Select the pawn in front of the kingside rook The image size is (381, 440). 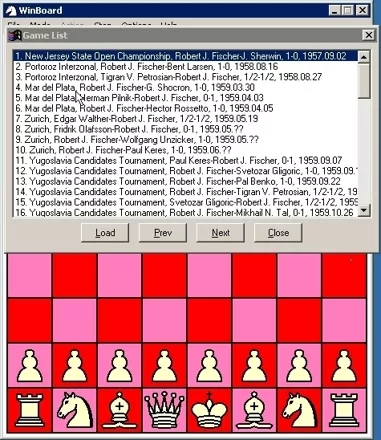(344, 366)
